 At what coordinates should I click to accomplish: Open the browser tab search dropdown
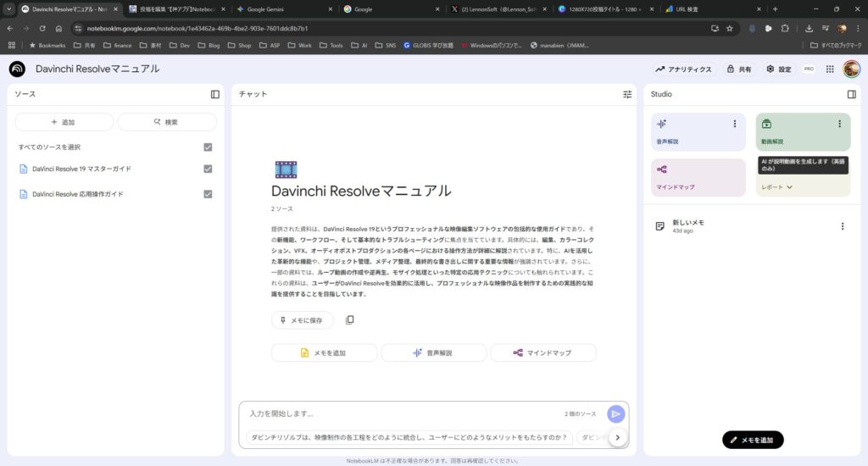click(8, 8)
